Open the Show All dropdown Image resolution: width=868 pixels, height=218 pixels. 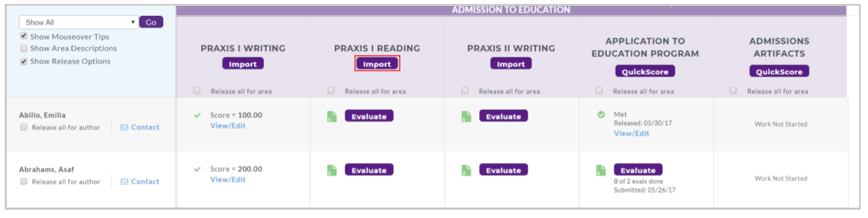[x=79, y=22]
